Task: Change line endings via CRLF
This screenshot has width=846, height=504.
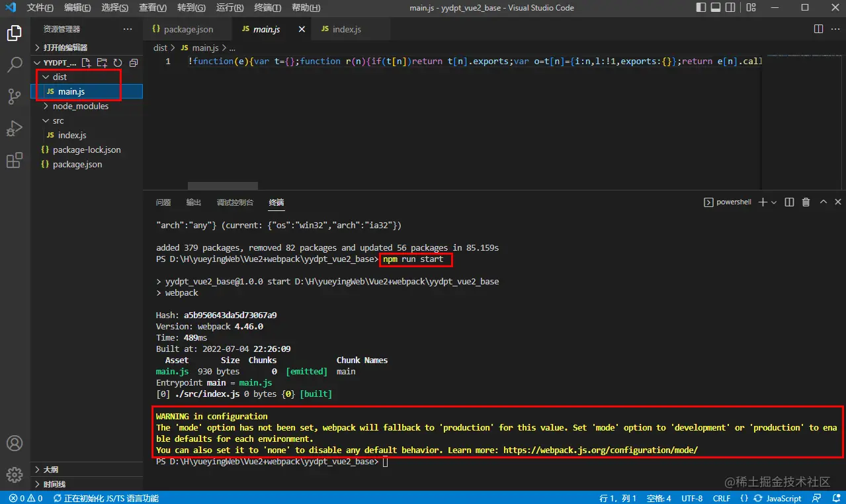Action: (x=722, y=498)
